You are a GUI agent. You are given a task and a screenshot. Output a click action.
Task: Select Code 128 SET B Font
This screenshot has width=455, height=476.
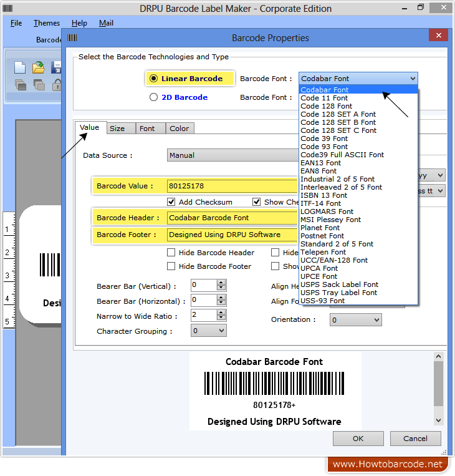tap(358, 122)
